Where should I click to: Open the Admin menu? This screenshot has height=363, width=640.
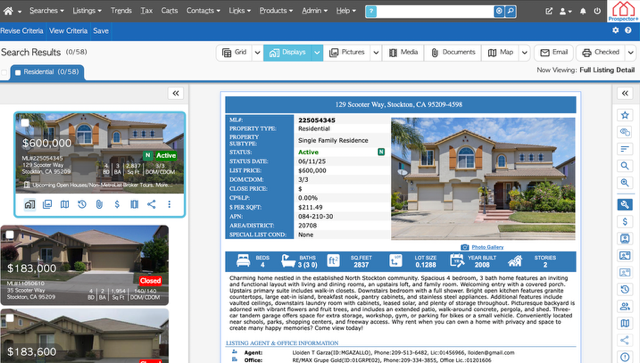[314, 11]
